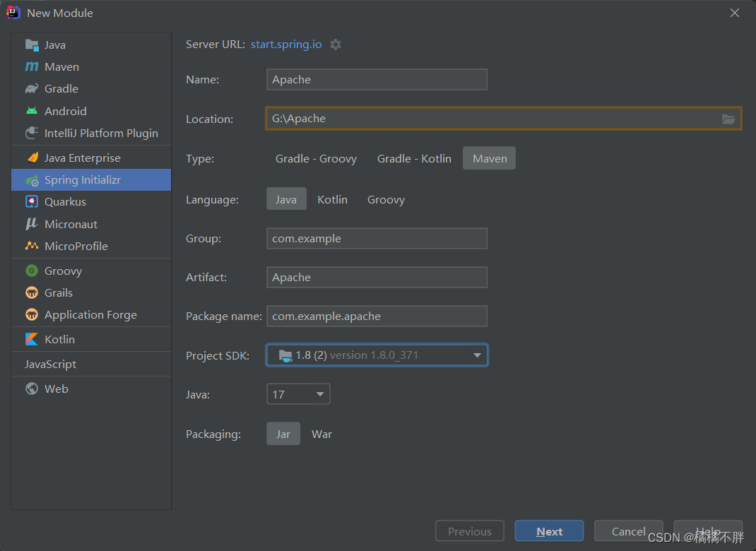Click the Maven m icon
Image resolution: width=756 pixels, height=551 pixels.
click(32, 66)
